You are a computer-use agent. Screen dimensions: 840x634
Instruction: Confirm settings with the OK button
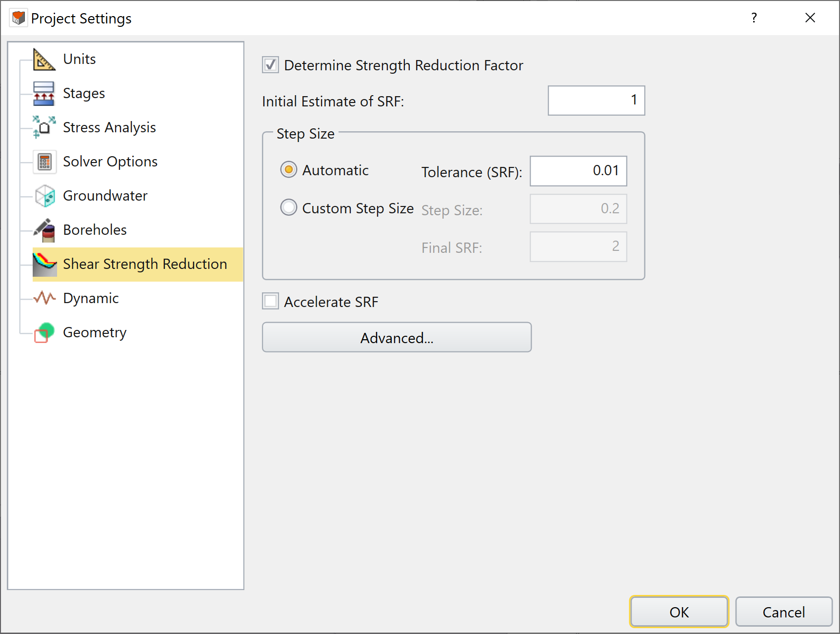[x=679, y=612]
